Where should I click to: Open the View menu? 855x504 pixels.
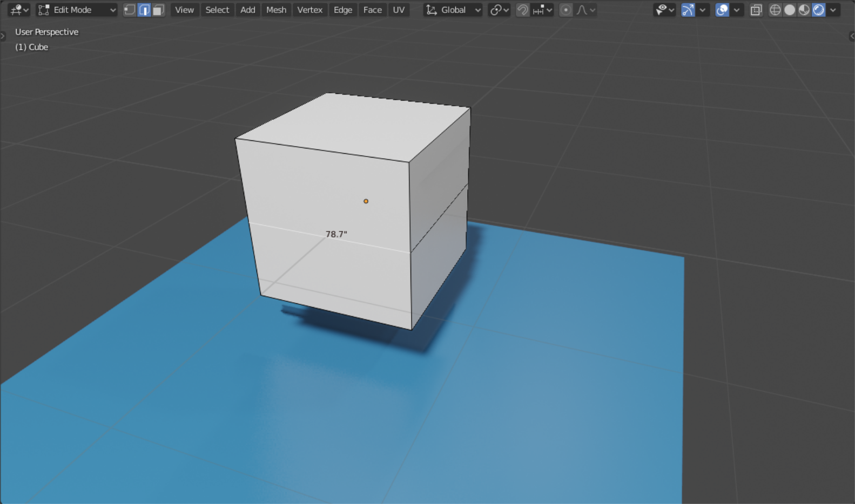[184, 10]
